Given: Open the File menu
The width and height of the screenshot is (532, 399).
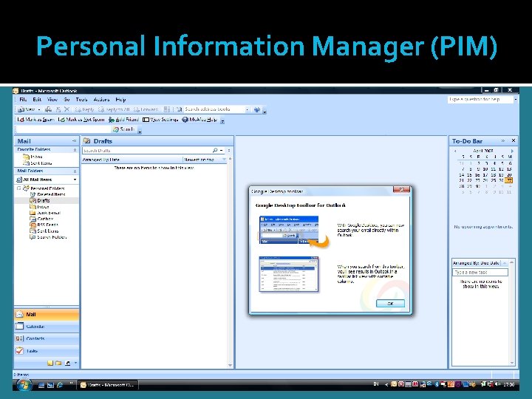Looking at the screenshot, I should point(23,100).
